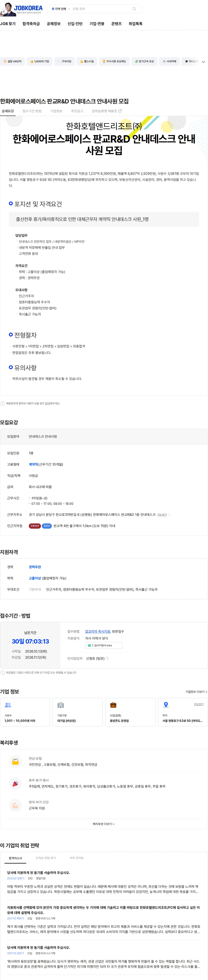
Task: Click the 장기근속 포상 tag
Action: 144,61
